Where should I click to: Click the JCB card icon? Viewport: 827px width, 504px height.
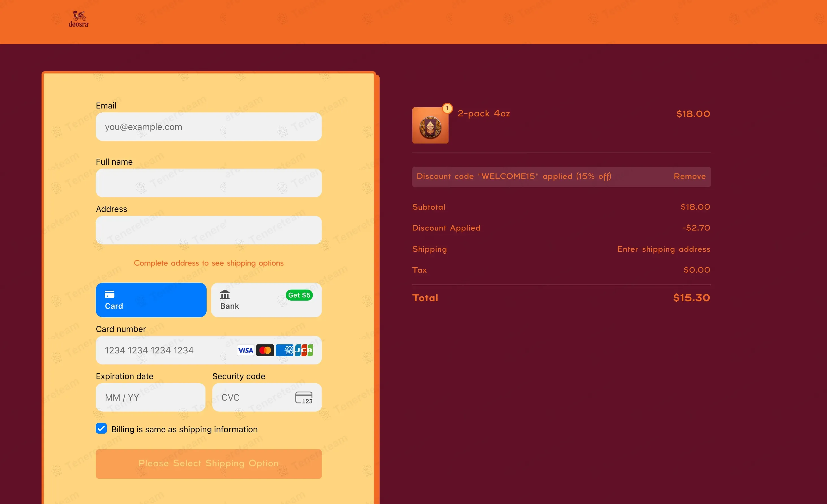click(304, 350)
